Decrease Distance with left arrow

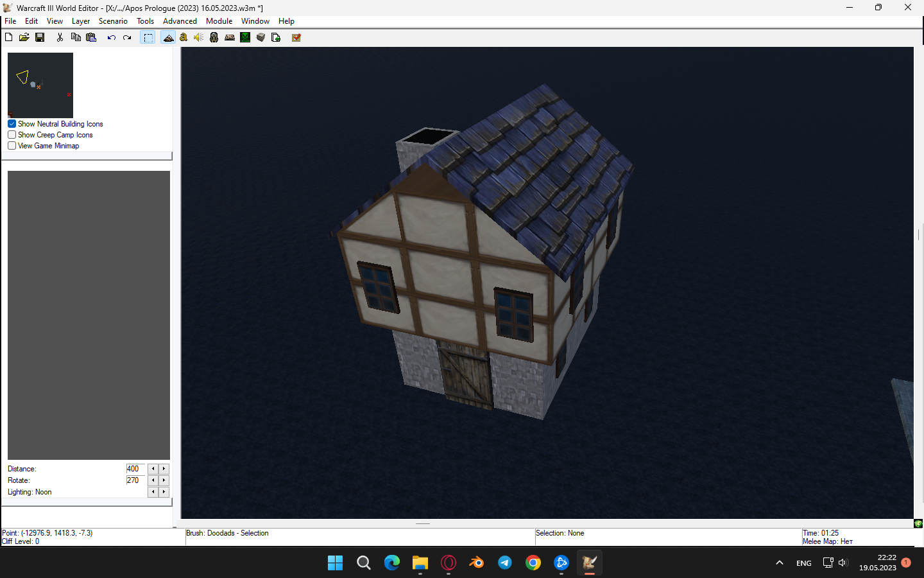[x=153, y=469]
